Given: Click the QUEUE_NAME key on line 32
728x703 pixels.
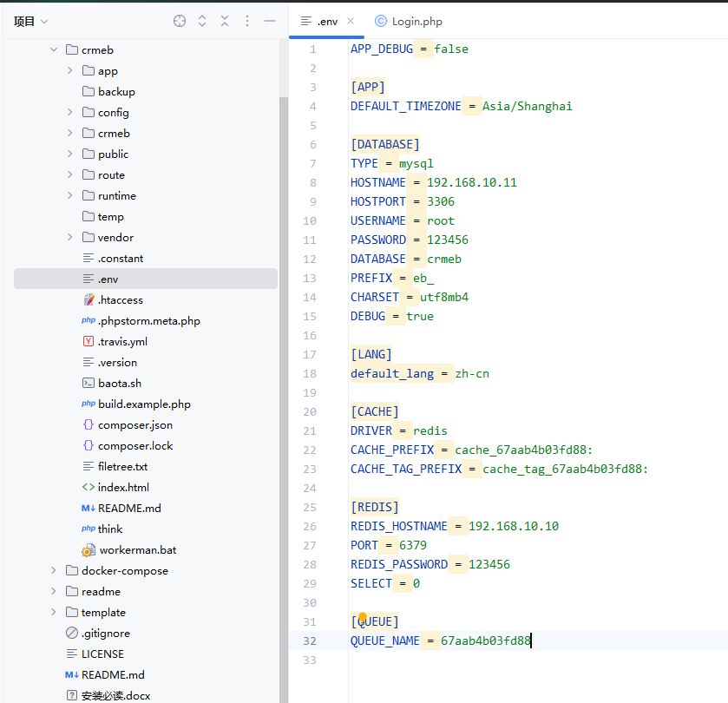Looking at the screenshot, I should (385, 641).
